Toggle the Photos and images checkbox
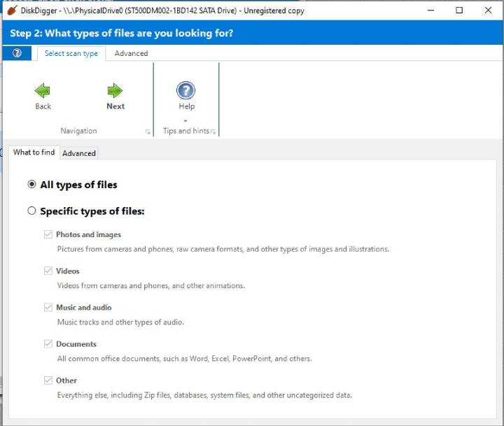 click(x=48, y=234)
